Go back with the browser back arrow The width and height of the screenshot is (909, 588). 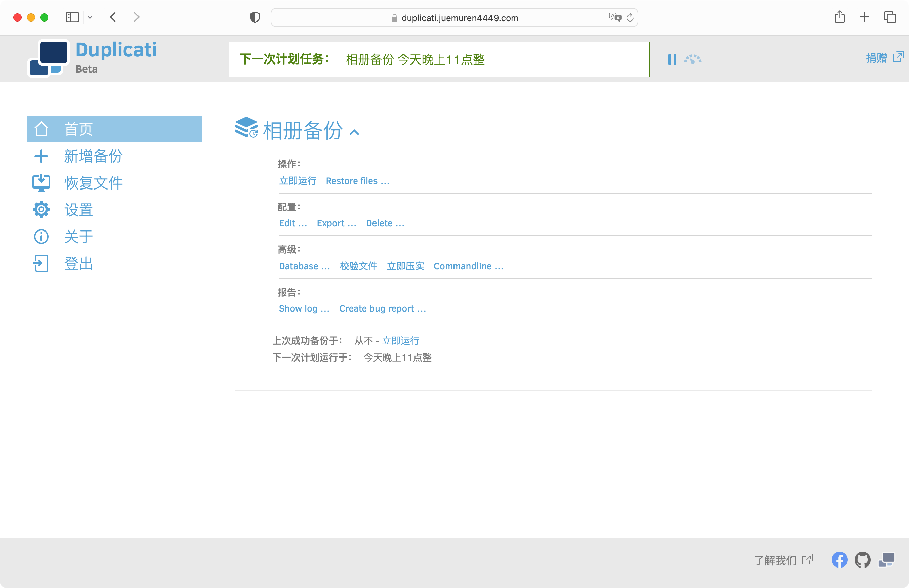coord(113,17)
